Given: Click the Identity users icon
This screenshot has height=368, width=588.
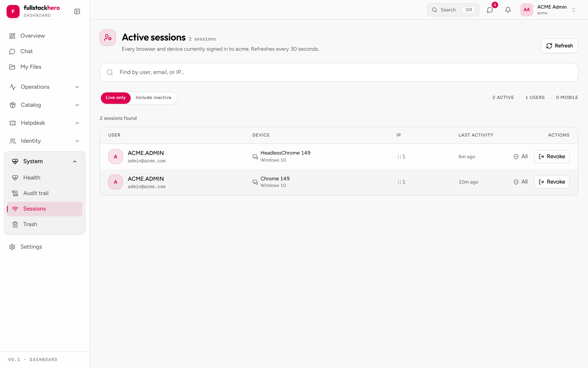Looking at the screenshot, I should [x=13, y=141].
